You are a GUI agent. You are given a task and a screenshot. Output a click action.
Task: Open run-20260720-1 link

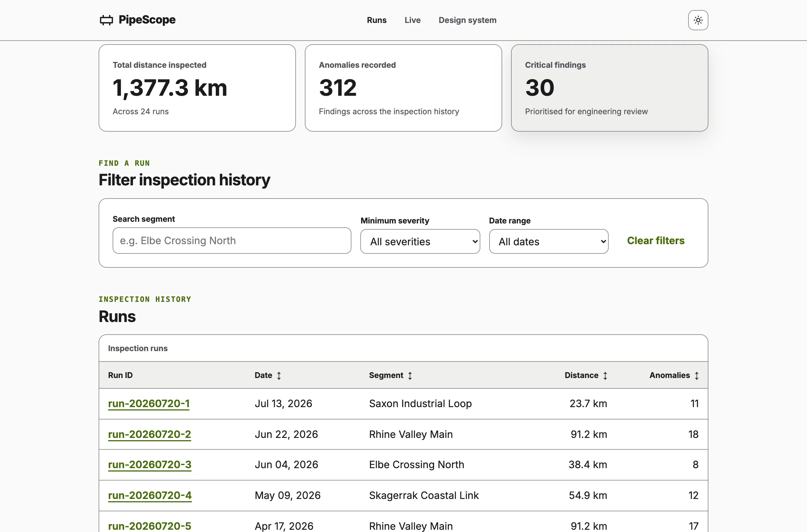click(x=149, y=403)
